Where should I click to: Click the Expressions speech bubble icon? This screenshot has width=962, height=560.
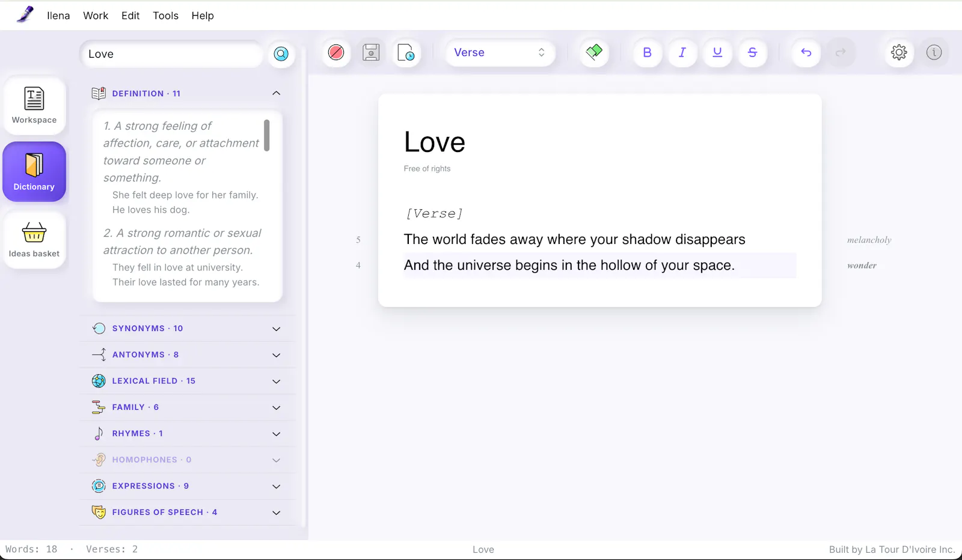[x=99, y=486]
